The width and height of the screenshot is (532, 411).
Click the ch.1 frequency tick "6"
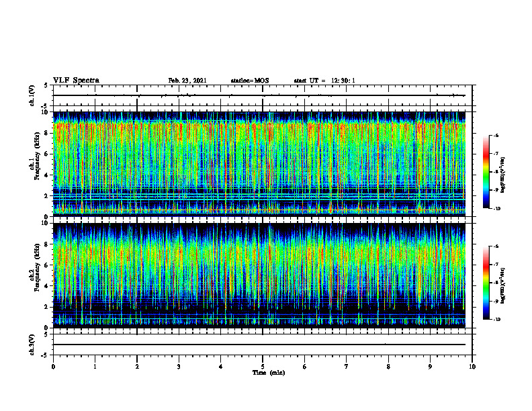click(47, 154)
